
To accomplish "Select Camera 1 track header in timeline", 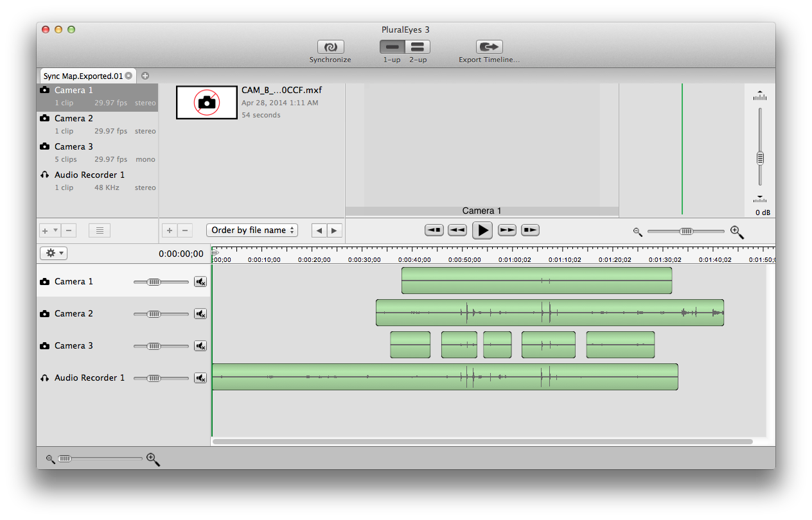I will click(x=123, y=281).
